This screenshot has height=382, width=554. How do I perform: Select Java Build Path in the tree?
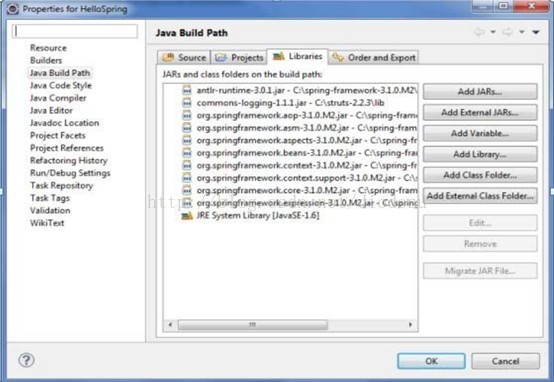tap(60, 73)
